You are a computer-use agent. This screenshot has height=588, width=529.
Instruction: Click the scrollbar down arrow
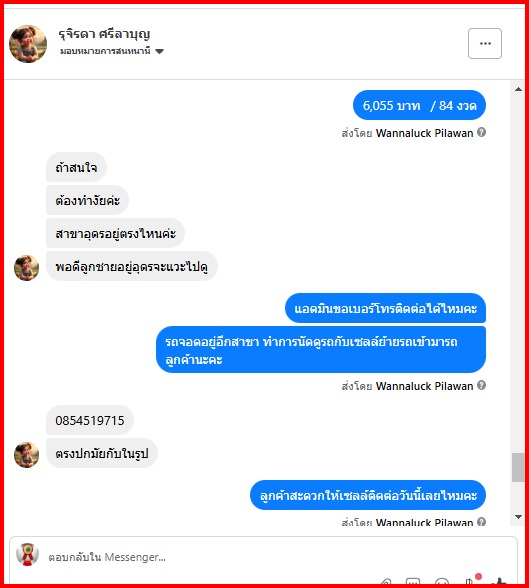tap(518, 517)
